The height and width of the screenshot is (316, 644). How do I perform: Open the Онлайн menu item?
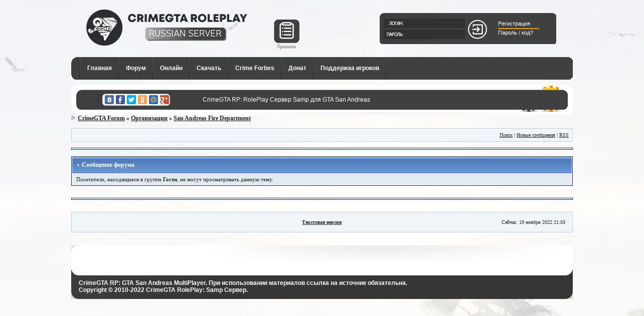(x=171, y=68)
